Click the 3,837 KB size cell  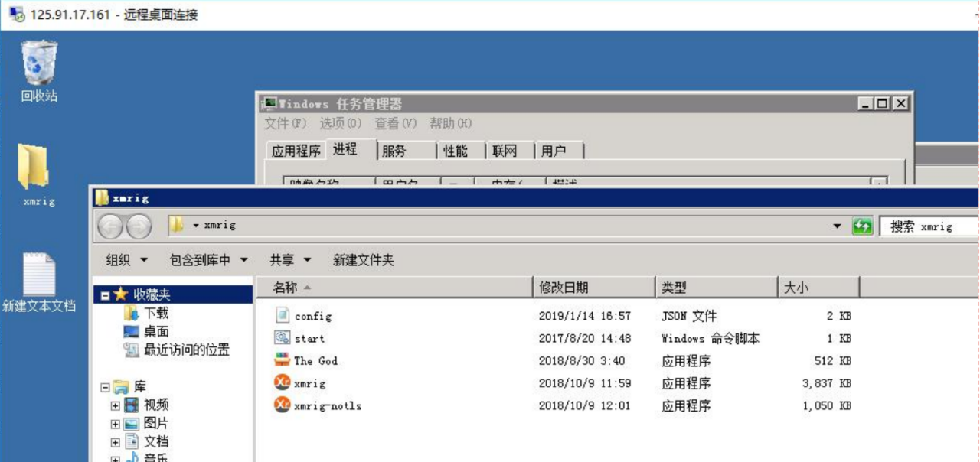[827, 383]
